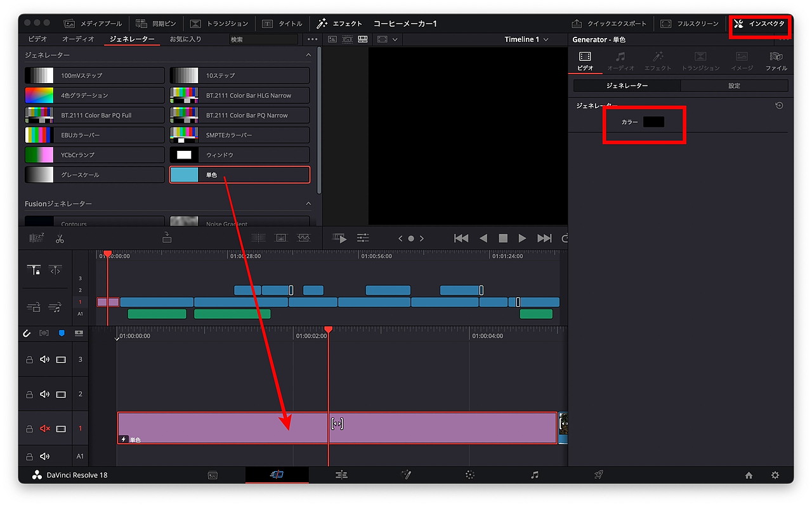
Task: Select the 4色グラデーション generator
Action: [95, 95]
